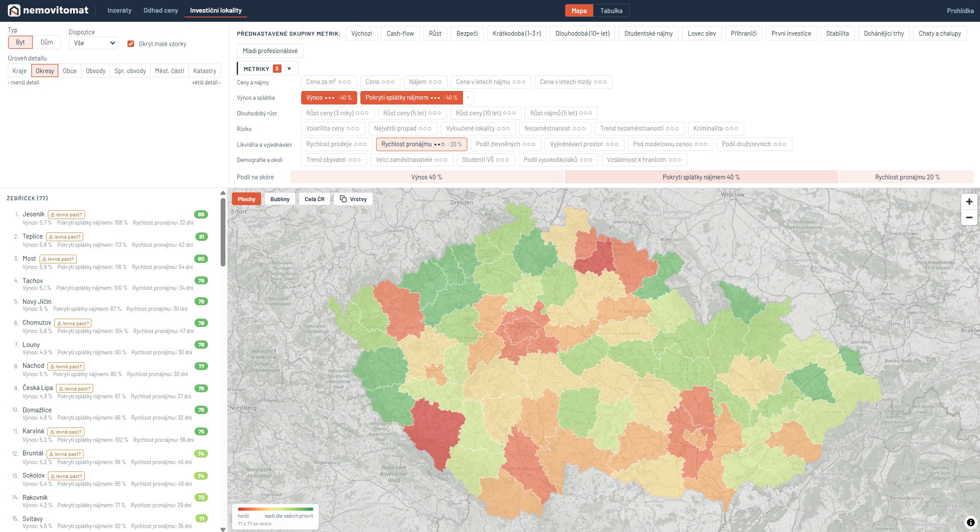Open the Inzeráty nav tab
980x532 pixels.
[x=119, y=10]
